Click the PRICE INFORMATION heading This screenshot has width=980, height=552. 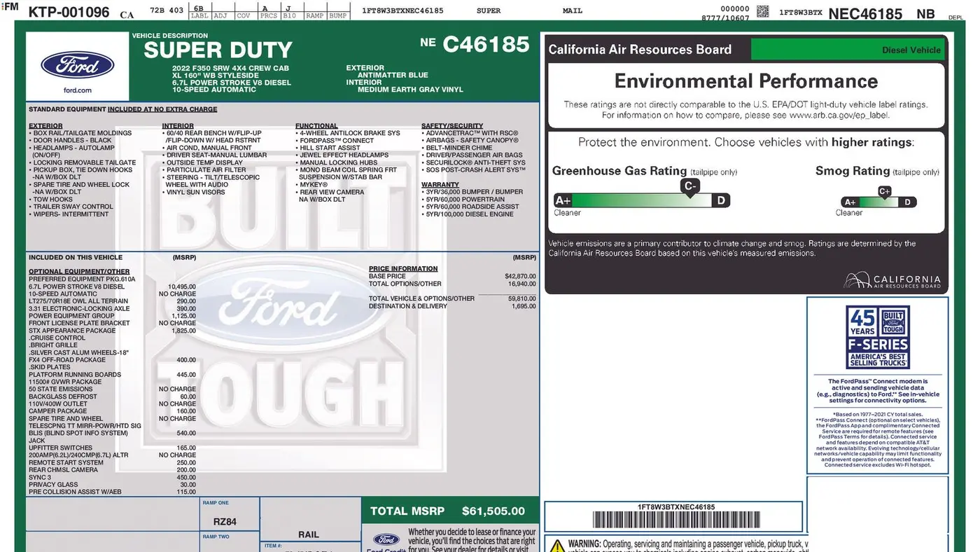403,269
